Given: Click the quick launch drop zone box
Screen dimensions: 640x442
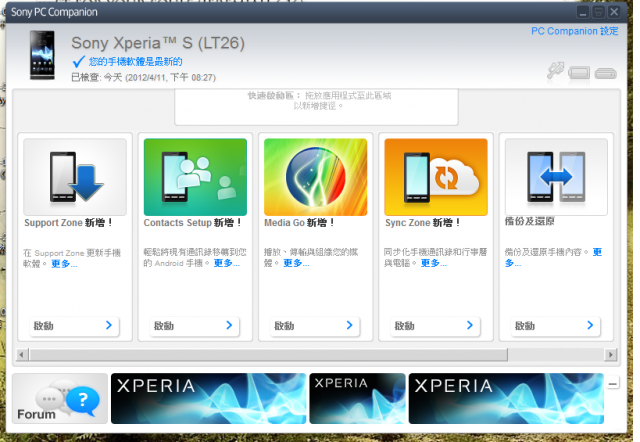Looking at the screenshot, I should point(316,107).
